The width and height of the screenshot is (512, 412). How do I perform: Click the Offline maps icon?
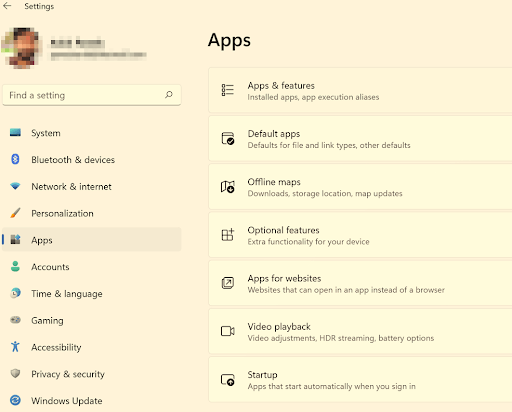(x=228, y=187)
